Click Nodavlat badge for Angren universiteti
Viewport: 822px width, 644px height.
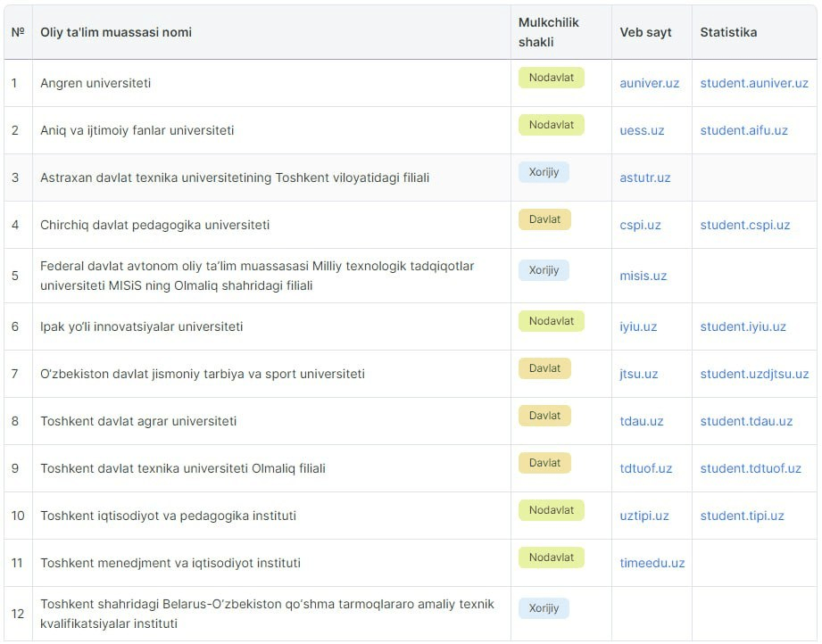[551, 78]
